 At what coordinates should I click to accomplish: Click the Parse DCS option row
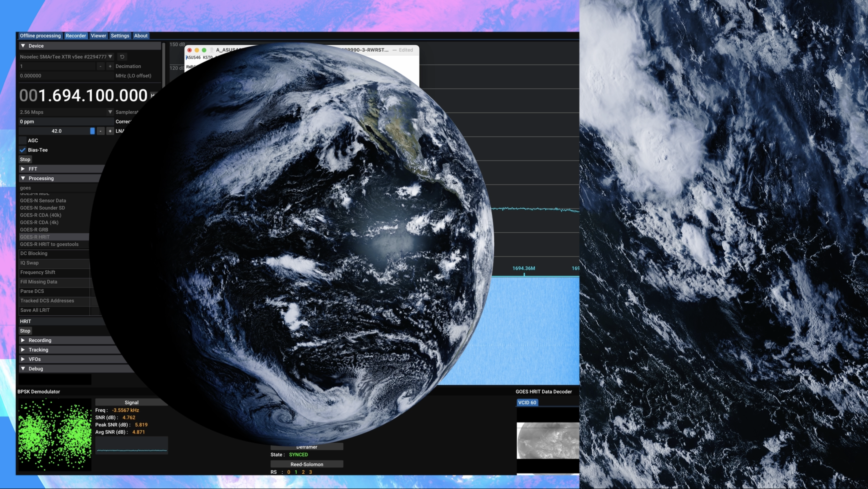(54, 291)
